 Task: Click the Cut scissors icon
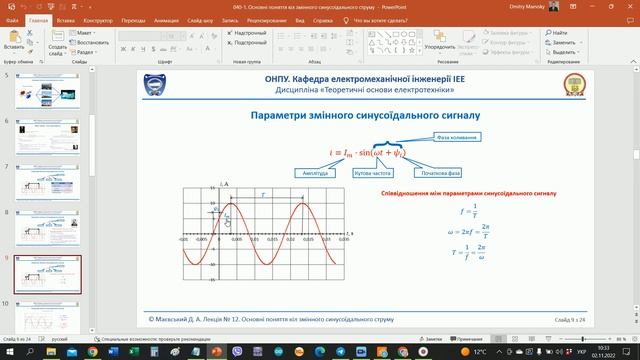[x=29, y=33]
